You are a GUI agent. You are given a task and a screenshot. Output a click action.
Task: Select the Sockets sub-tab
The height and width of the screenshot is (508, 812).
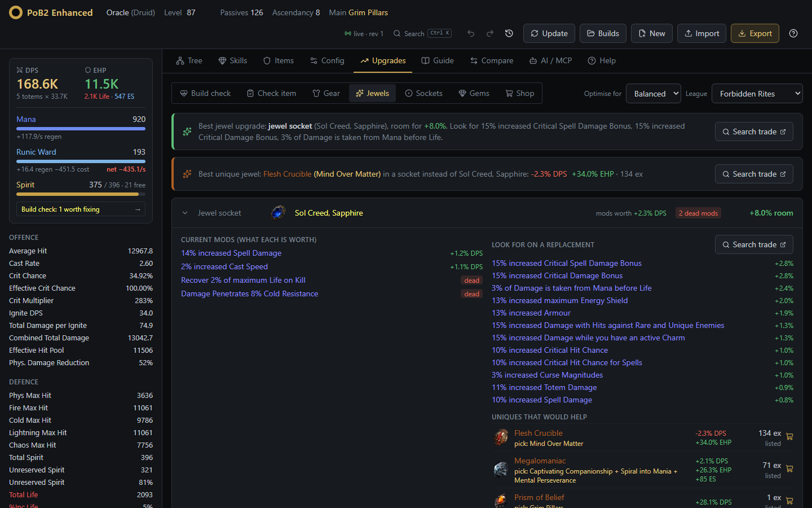423,93
